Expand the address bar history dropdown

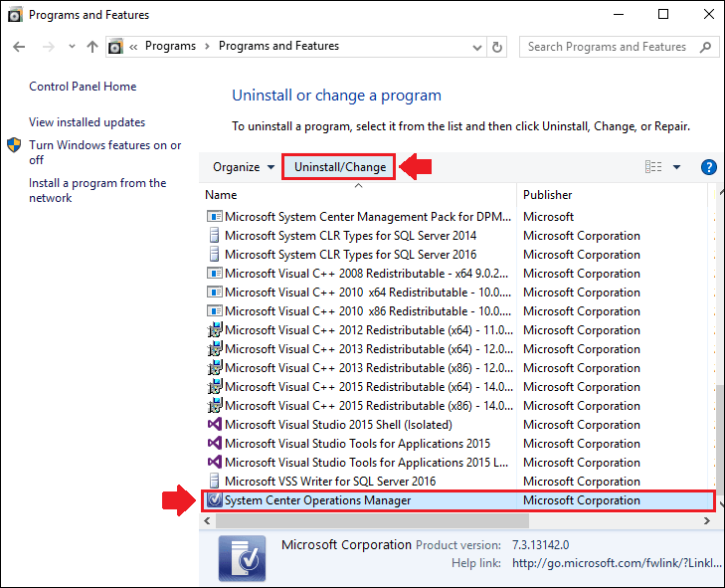coord(477,47)
